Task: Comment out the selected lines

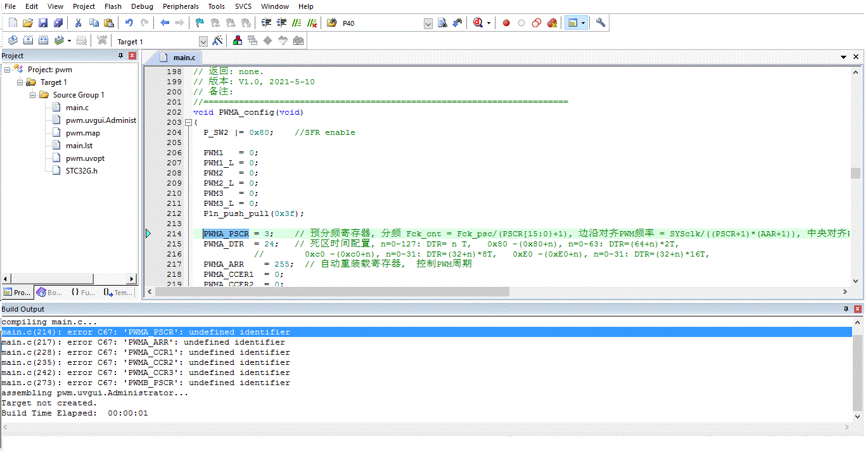Action: (x=297, y=23)
